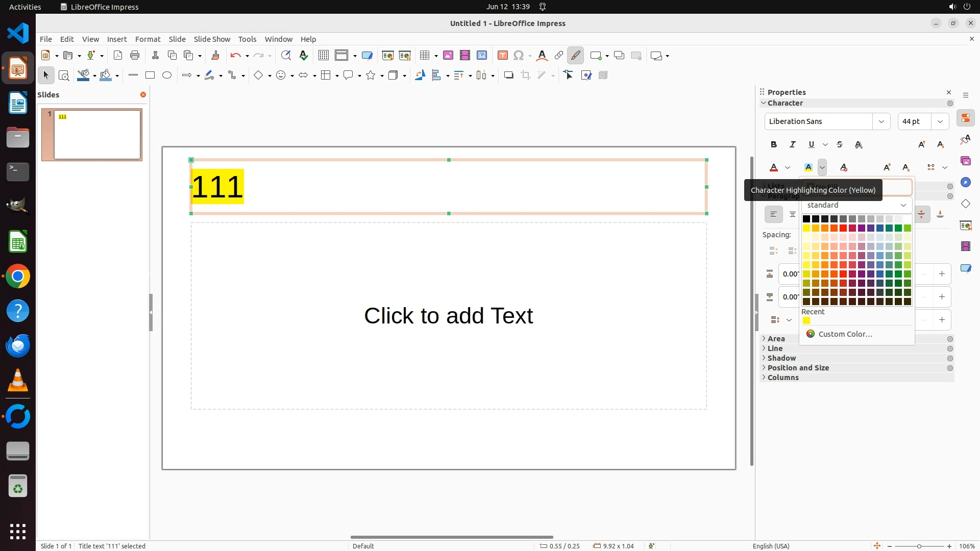The height and width of the screenshot is (551, 980).
Task: Open the Slide Show menu
Action: [212, 39]
